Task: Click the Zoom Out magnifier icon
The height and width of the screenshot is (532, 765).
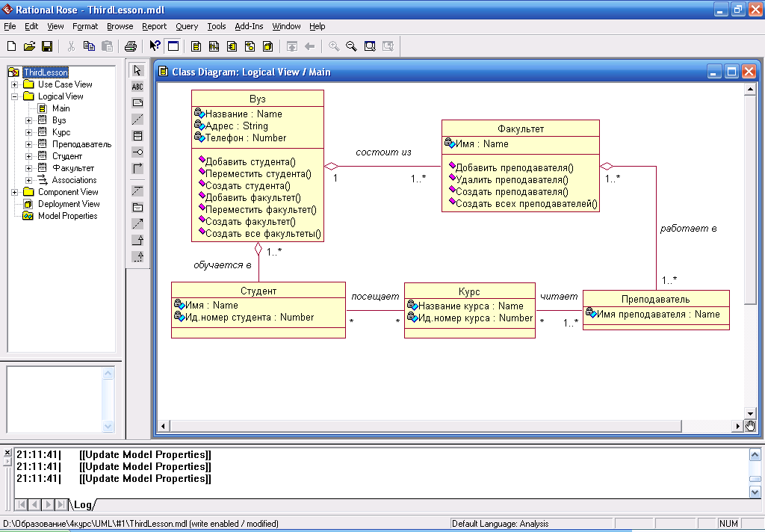Action: pyautogui.click(x=352, y=46)
